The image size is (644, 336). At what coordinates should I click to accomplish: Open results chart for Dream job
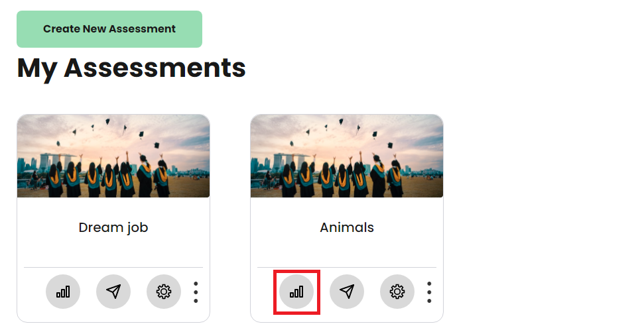(63, 292)
